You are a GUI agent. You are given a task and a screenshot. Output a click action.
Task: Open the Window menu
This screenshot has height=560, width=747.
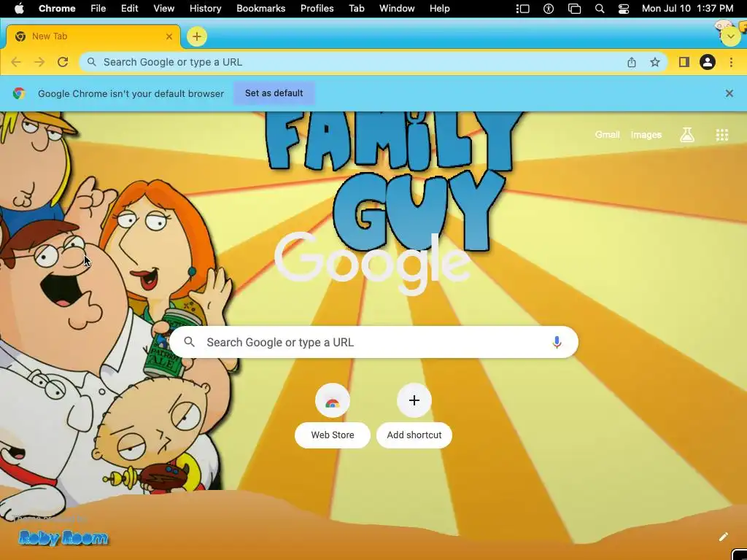[397, 9]
